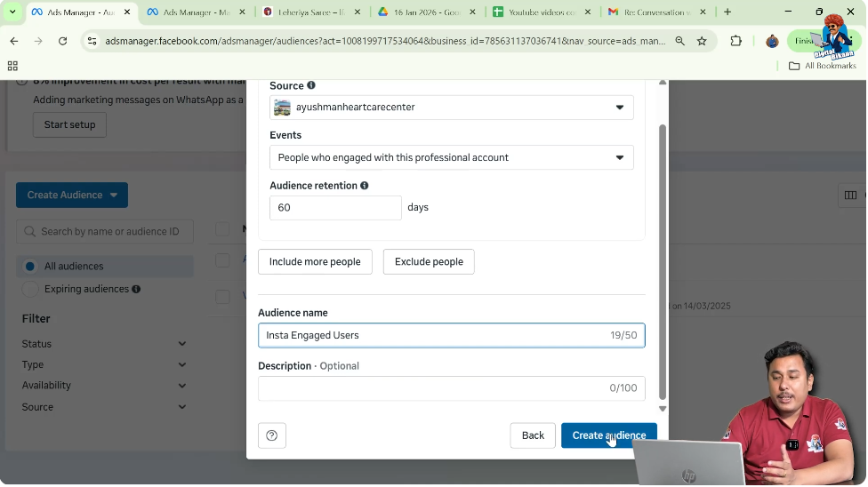
Task: Switch to the 16 Jan 2026 Google Drive tab
Action: [x=426, y=12]
